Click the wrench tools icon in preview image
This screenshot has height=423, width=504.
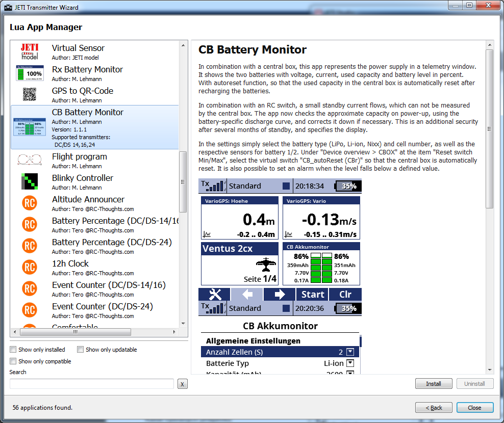pos(215,294)
